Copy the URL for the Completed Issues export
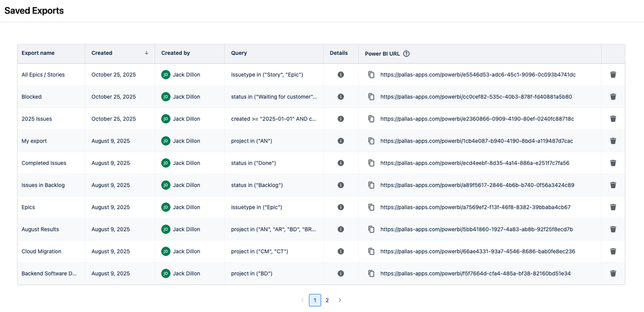 click(x=371, y=163)
